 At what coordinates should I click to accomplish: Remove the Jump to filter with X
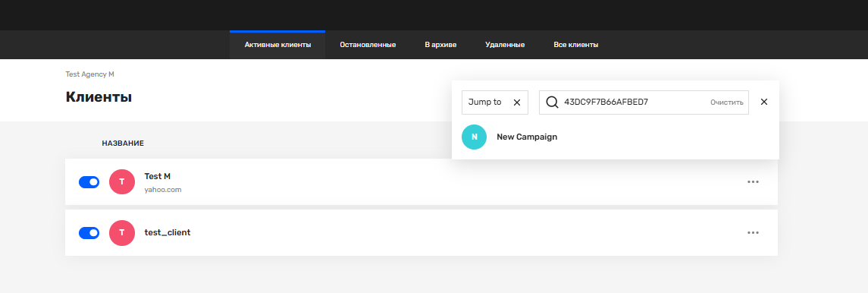[517, 102]
